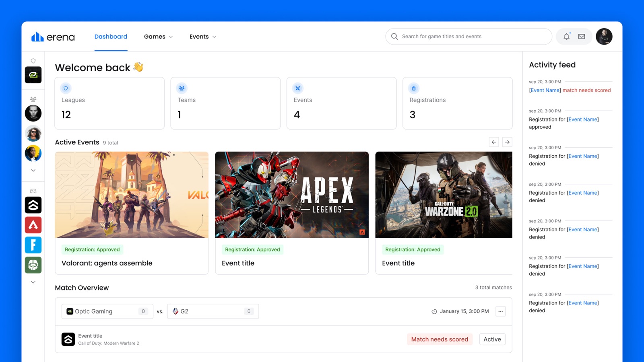This screenshot has height=362, width=644.
Task: Open Event Name link in approved registration entry
Action: click(x=583, y=119)
